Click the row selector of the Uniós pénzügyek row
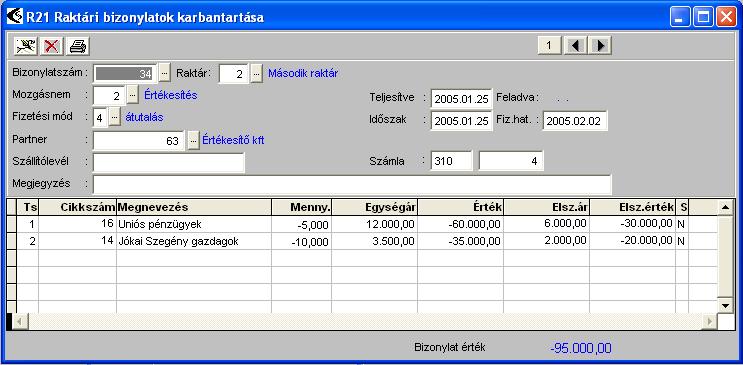The image size is (743, 365). [x=11, y=224]
